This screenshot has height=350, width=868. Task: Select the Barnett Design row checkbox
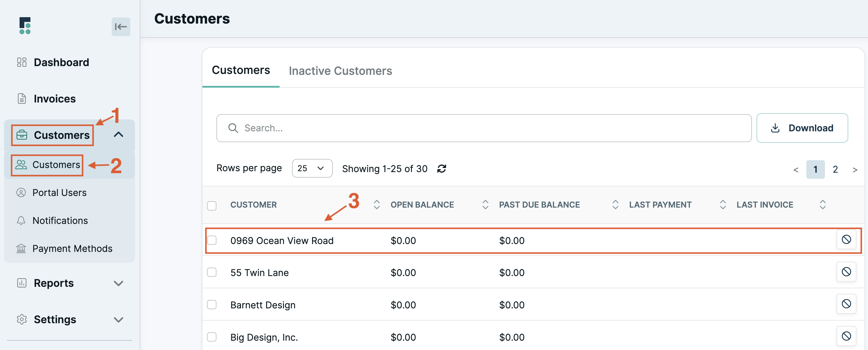tap(212, 305)
